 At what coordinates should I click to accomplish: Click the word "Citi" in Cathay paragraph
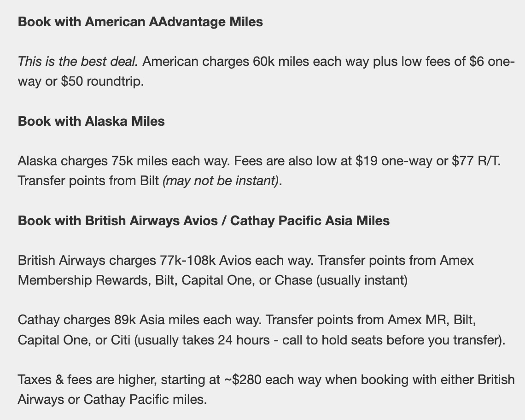coord(121,340)
